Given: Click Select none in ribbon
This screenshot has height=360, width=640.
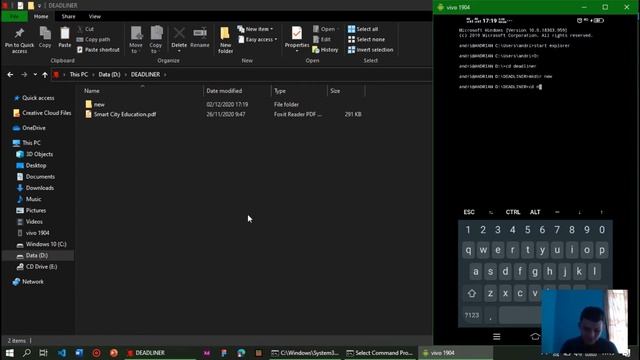Looking at the screenshot, I should tap(366, 40).
